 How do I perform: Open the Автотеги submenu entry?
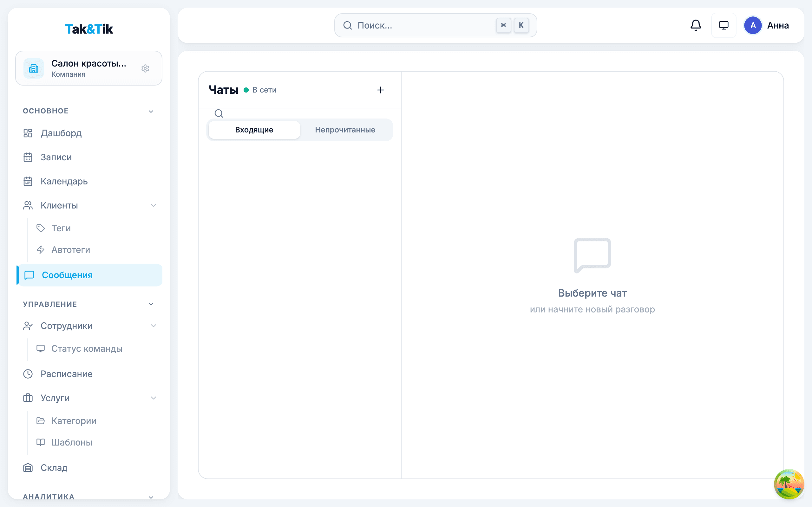70,250
